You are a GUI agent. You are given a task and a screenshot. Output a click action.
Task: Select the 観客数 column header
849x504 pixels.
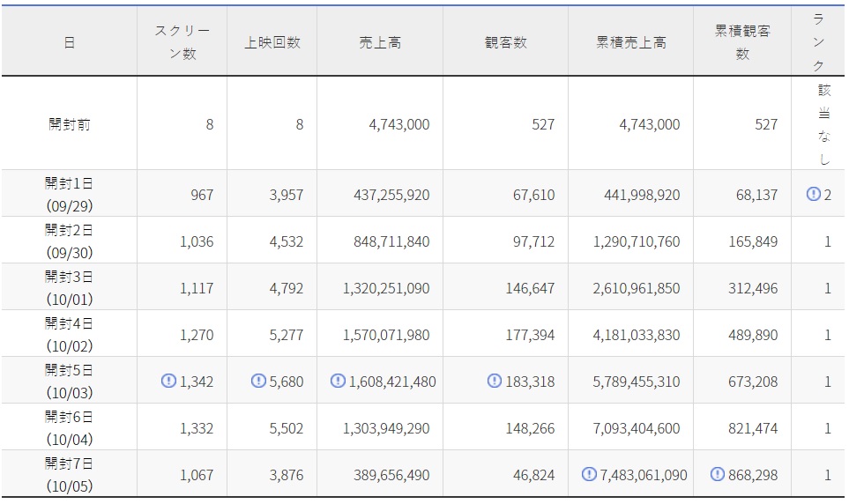[505, 42]
